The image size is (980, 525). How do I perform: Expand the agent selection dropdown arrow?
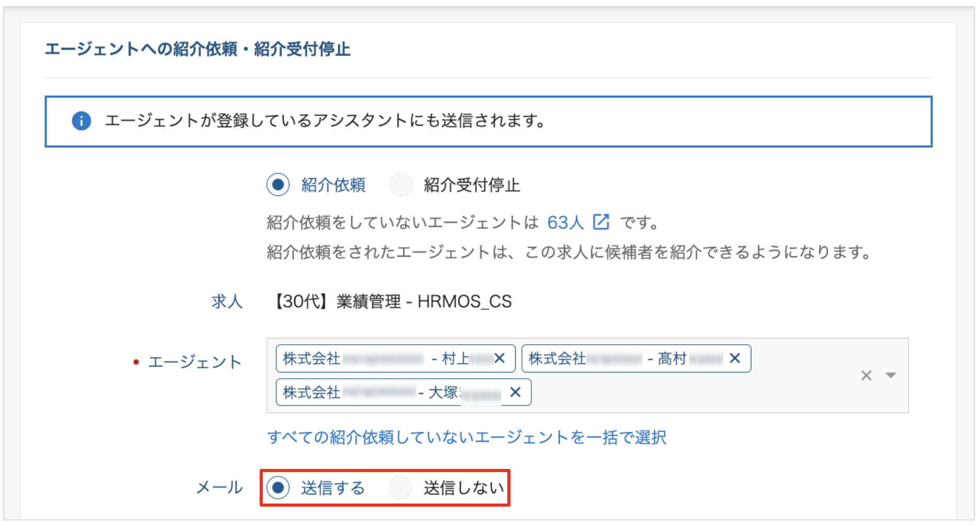pos(890,375)
